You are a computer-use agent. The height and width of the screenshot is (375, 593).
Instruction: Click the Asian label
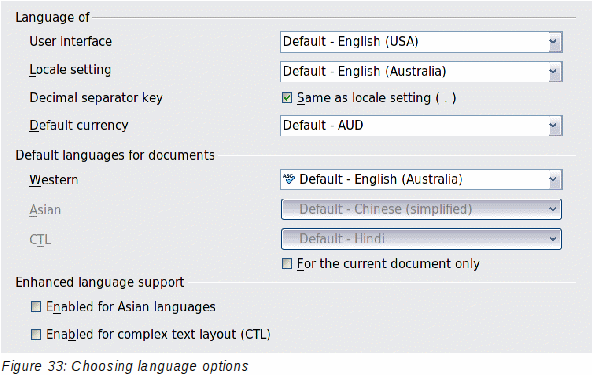coord(45,209)
